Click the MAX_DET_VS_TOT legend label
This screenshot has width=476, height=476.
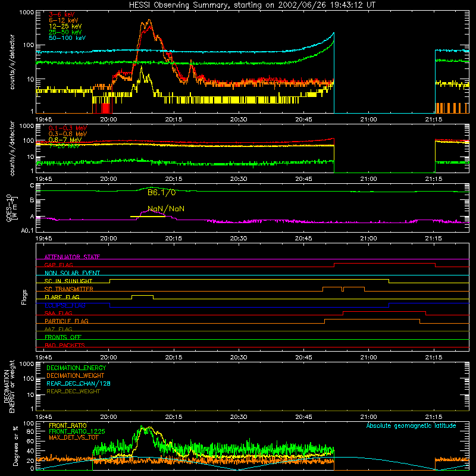tap(74, 437)
